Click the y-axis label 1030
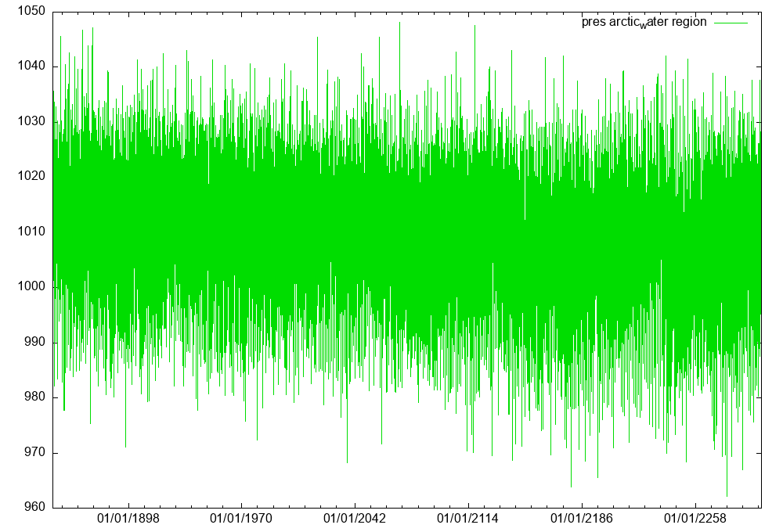 tap(31, 121)
